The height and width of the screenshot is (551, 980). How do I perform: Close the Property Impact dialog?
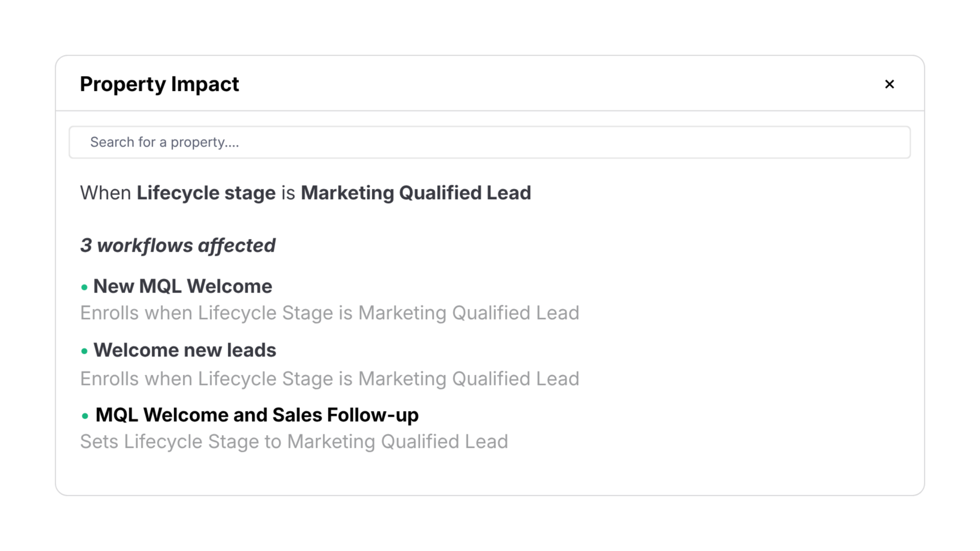[889, 84]
